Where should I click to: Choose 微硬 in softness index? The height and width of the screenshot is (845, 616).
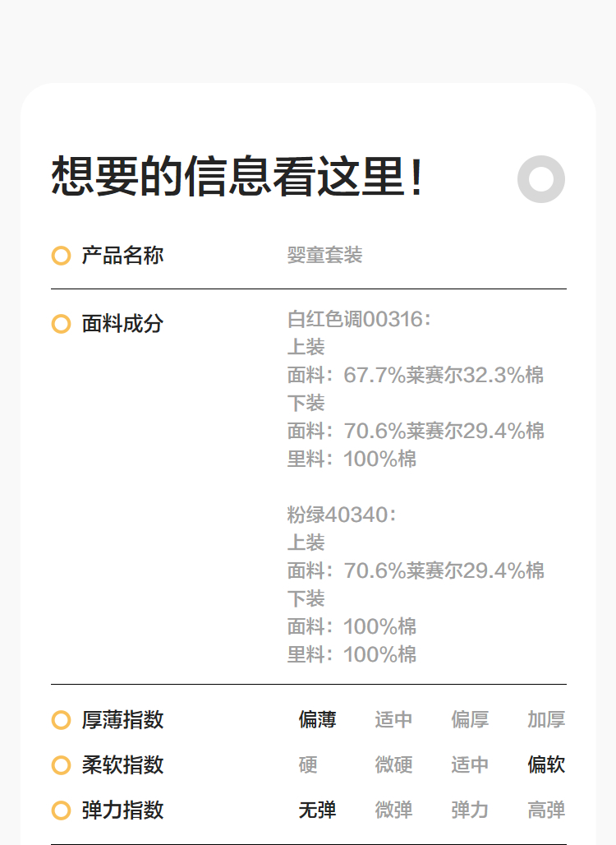pos(393,765)
